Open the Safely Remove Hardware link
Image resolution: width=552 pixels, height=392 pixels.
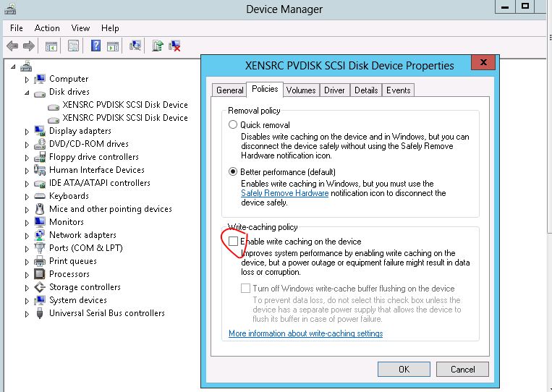coord(284,193)
